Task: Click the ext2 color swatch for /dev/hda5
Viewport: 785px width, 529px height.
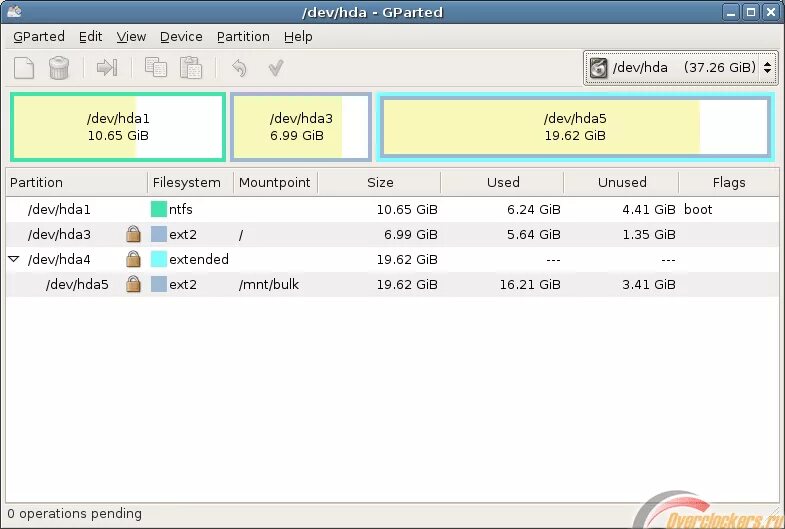Action: coord(159,284)
